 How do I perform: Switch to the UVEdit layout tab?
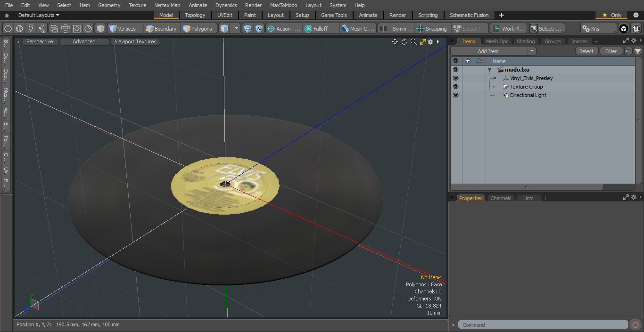click(225, 15)
